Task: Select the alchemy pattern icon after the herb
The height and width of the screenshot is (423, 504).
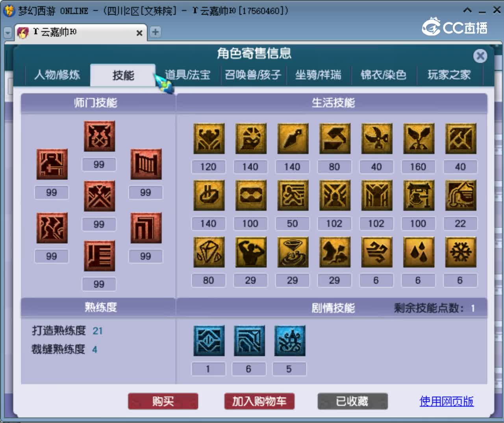Action: point(461,138)
